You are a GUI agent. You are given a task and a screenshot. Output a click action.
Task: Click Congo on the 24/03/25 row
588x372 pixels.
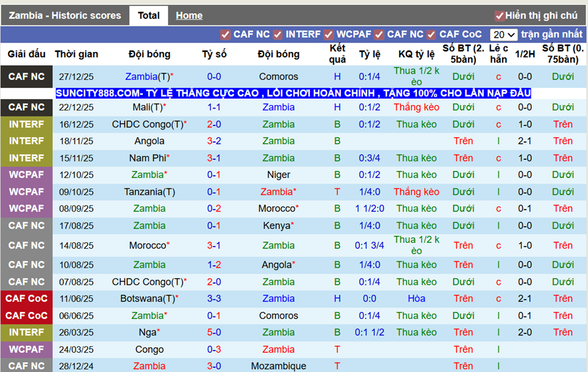[x=149, y=349]
